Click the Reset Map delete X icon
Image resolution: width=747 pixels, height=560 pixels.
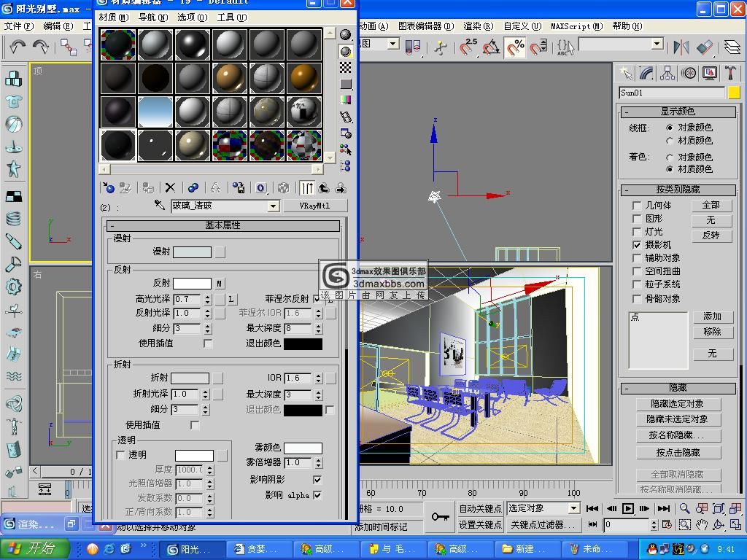[170, 188]
